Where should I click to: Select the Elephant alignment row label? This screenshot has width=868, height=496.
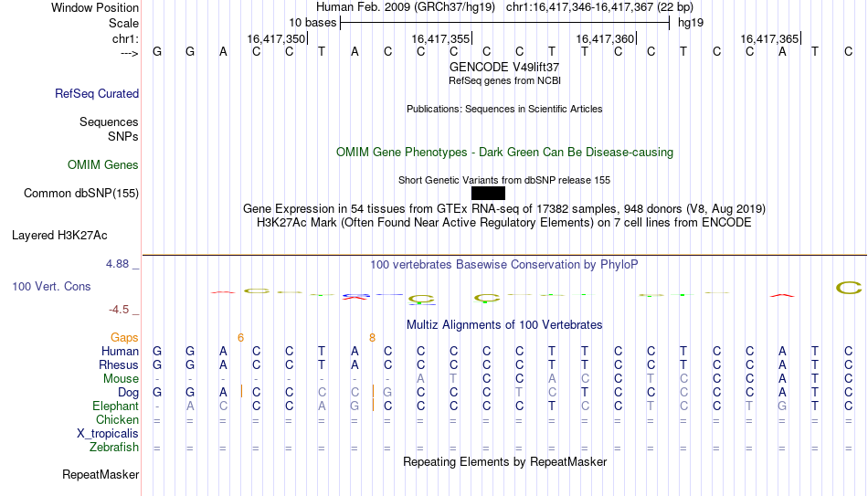(115, 406)
